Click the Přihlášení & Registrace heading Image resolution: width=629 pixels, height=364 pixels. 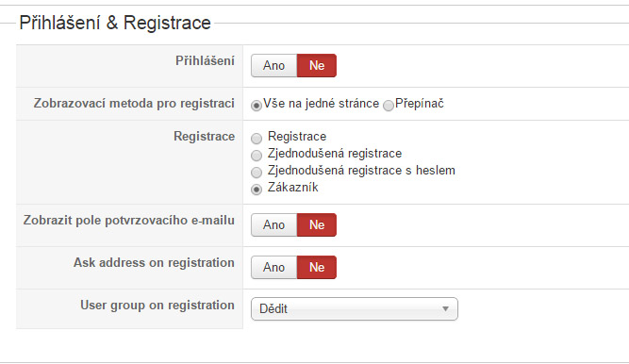(115, 23)
